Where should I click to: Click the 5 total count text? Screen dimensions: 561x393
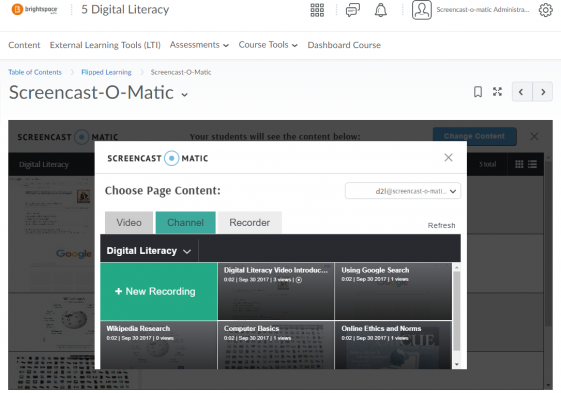(x=488, y=164)
